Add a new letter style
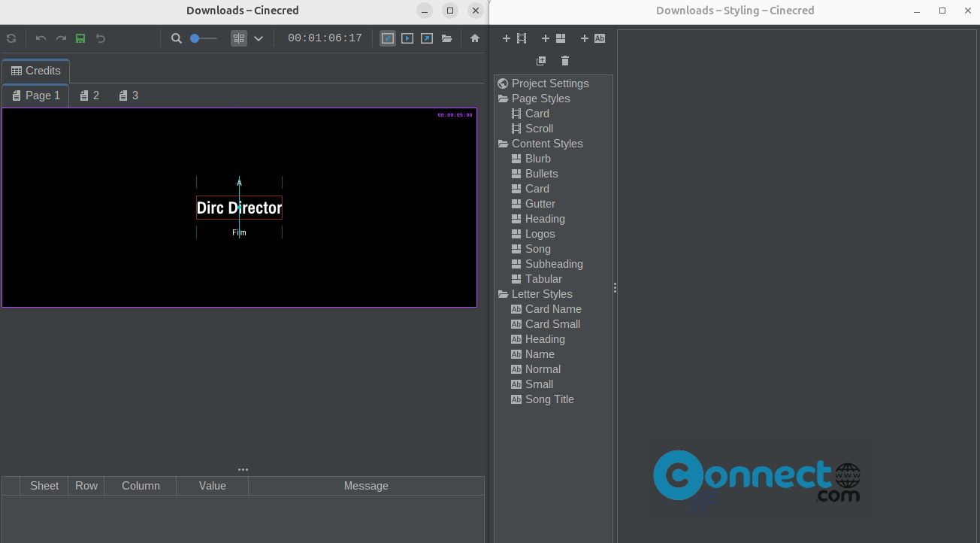Screen dimensions: 980x543 point(592,38)
